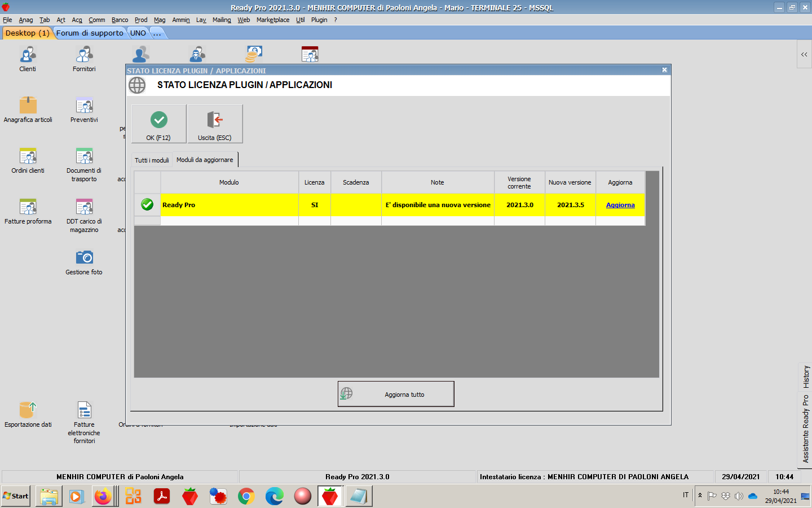Open the File menu

coord(7,20)
